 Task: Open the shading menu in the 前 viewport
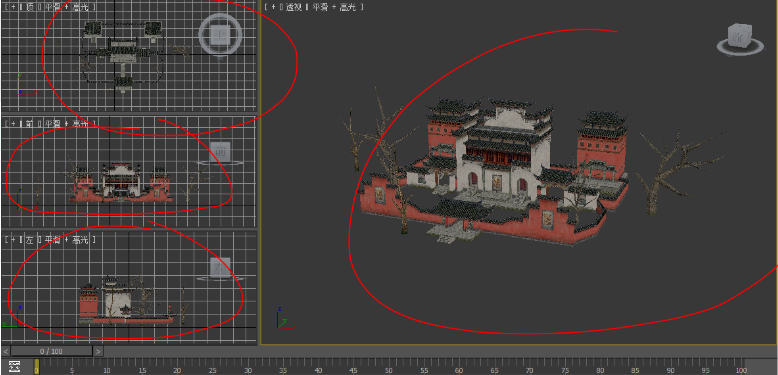(x=67, y=124)
